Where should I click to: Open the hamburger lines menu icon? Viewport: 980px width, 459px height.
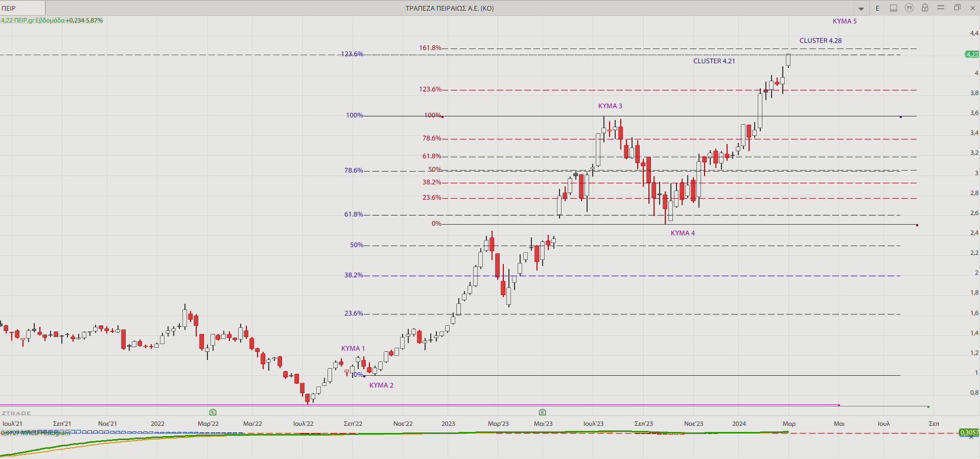[x=941, y=8]
